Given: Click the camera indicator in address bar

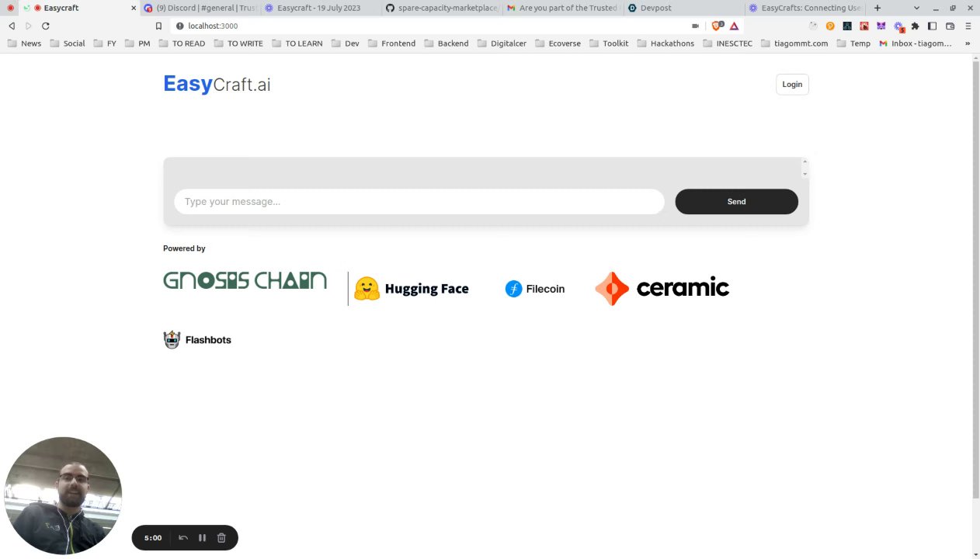Looking at the screenshot, I should 695,26.
